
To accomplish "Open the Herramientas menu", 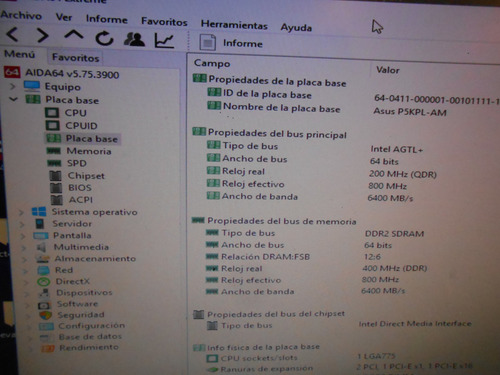I will coord(234,25).
